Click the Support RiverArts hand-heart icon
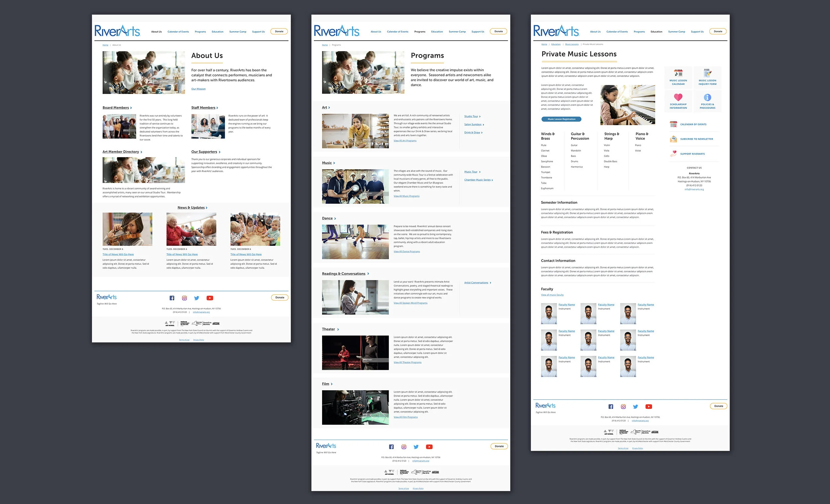This screenshot has width=830, height=504. point(673,154)
